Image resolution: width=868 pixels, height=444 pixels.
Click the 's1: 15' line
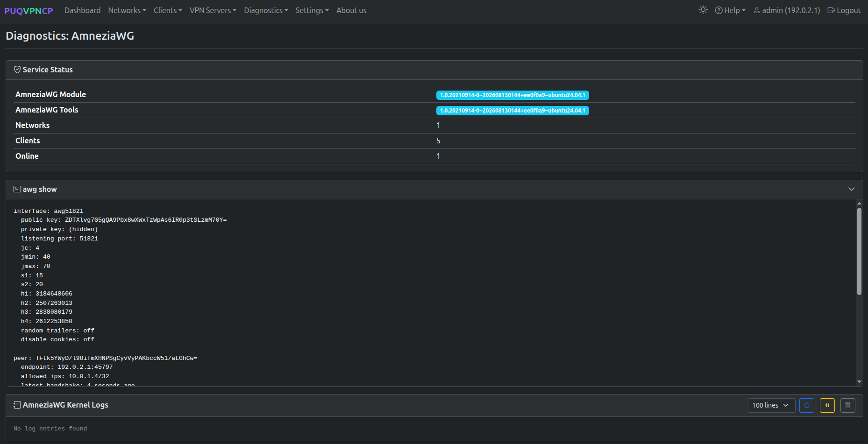(x=32, y=275)
